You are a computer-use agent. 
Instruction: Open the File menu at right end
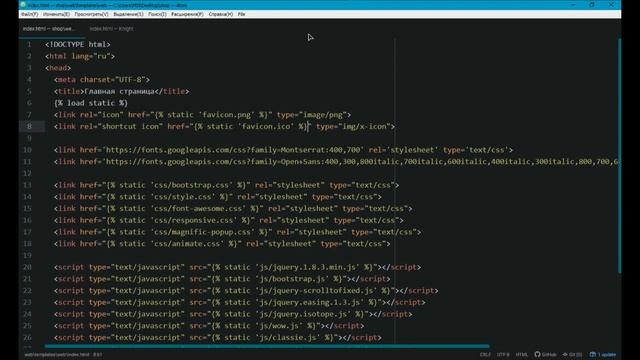click(x=242, y=14)
